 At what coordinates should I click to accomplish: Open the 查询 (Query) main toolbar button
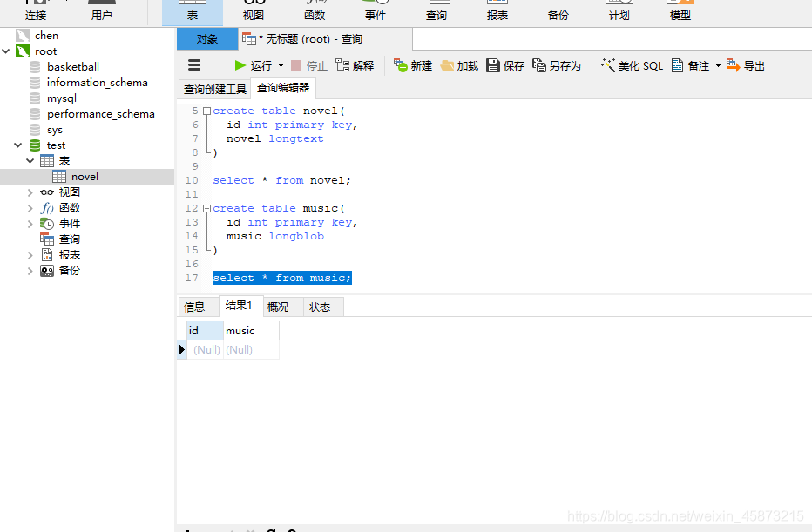pos(436,12)
